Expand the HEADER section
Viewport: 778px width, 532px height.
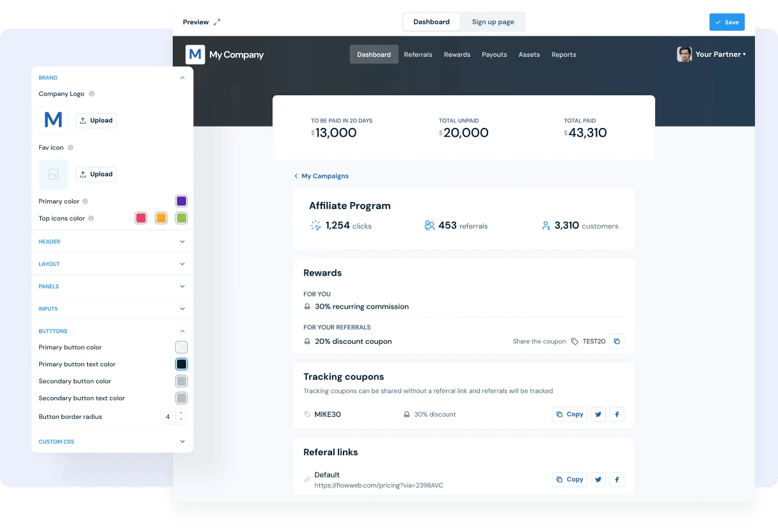182,242
